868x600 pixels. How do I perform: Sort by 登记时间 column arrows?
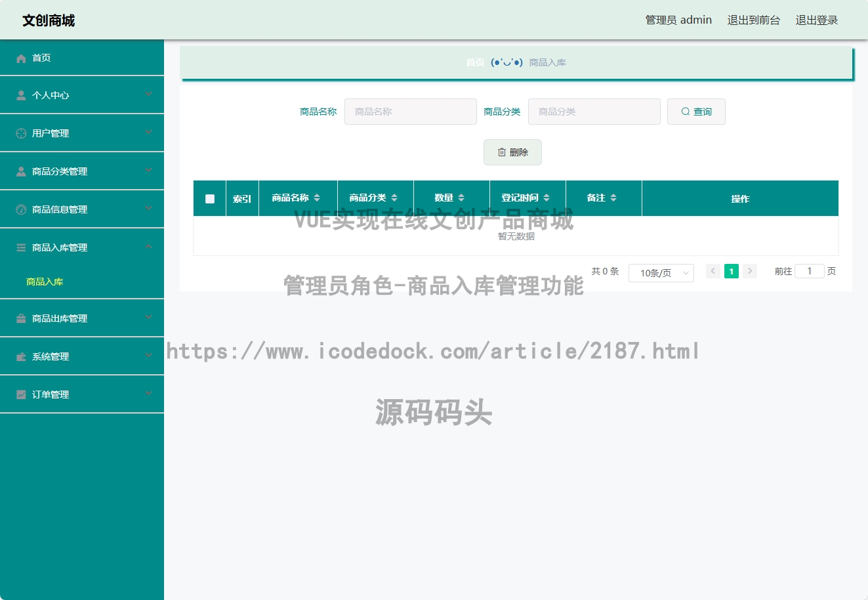[547, 198]
